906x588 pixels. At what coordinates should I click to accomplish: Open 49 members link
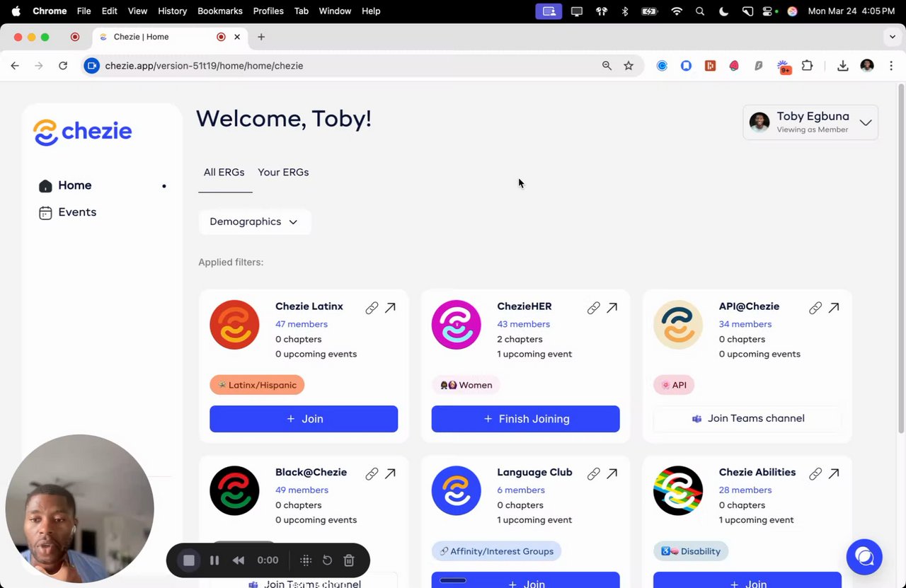point(302,490)
